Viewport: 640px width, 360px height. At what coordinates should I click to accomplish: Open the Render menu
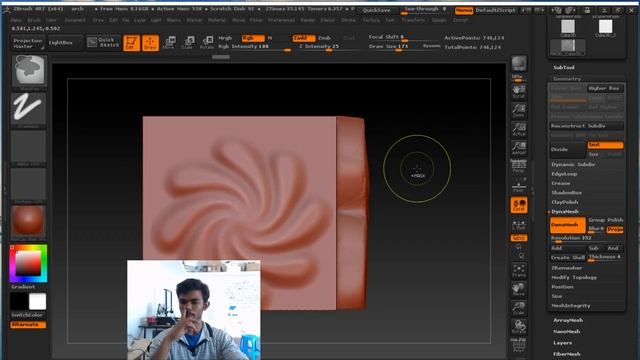pyautogui.click(x=307, y=20)
